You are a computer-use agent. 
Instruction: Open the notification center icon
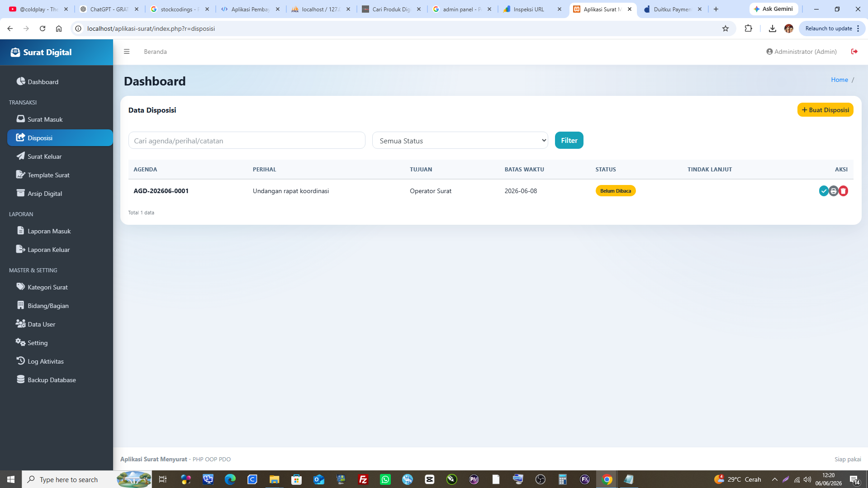tap(855, 479)
